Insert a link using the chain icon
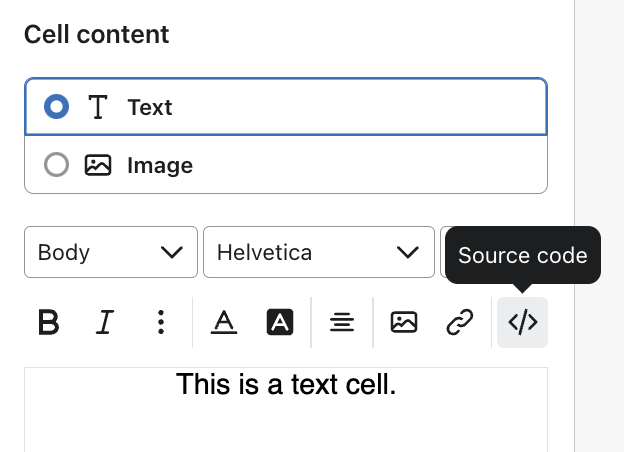The height and width of the screenshot is (452, 624). [x=459, y=322]
